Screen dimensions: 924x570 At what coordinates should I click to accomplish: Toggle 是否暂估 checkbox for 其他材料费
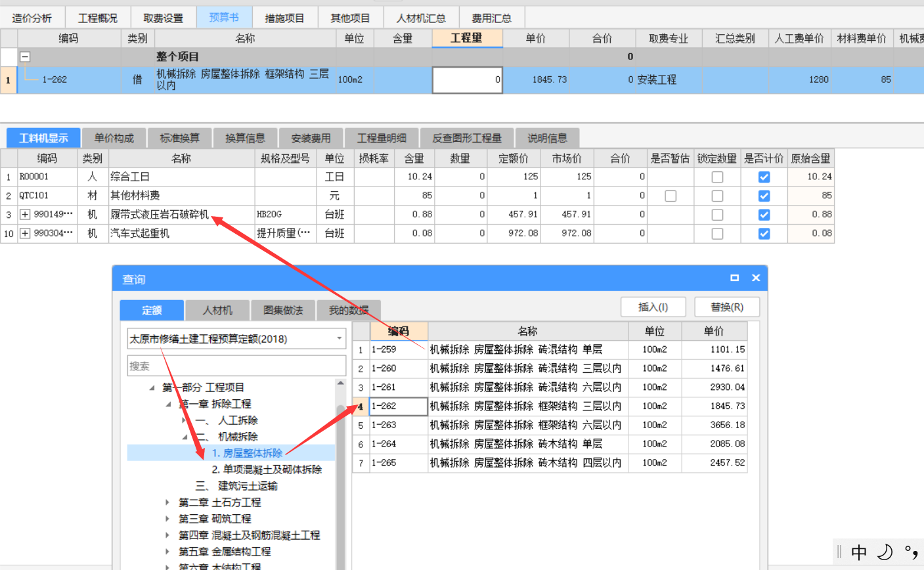[x=671, y=196]
